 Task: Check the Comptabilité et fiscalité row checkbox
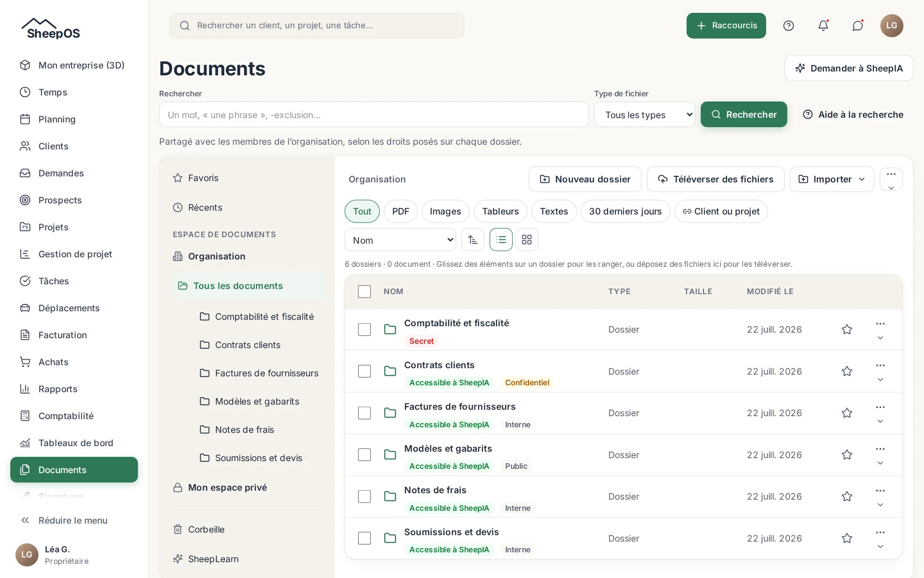(364, 329)
